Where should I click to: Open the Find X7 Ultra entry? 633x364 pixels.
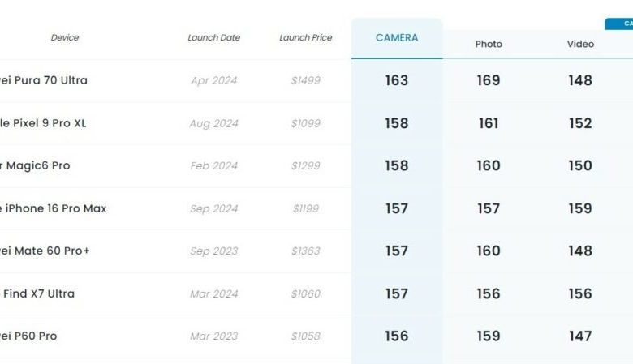[39, 293]
